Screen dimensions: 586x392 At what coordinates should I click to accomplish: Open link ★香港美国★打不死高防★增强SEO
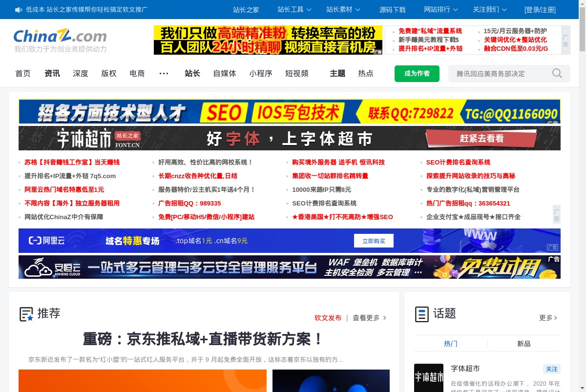coord(342,217)
